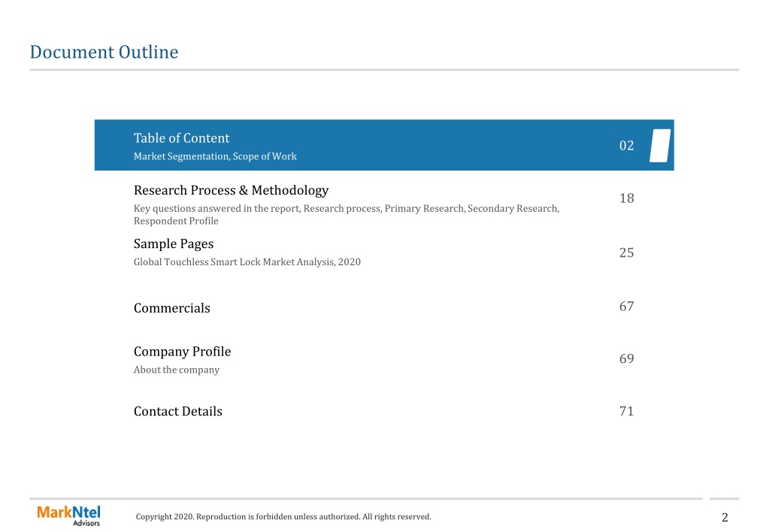Click Global Touchless Smart Lock Market subtitle
769x532 pixels.
pos(247,261)
